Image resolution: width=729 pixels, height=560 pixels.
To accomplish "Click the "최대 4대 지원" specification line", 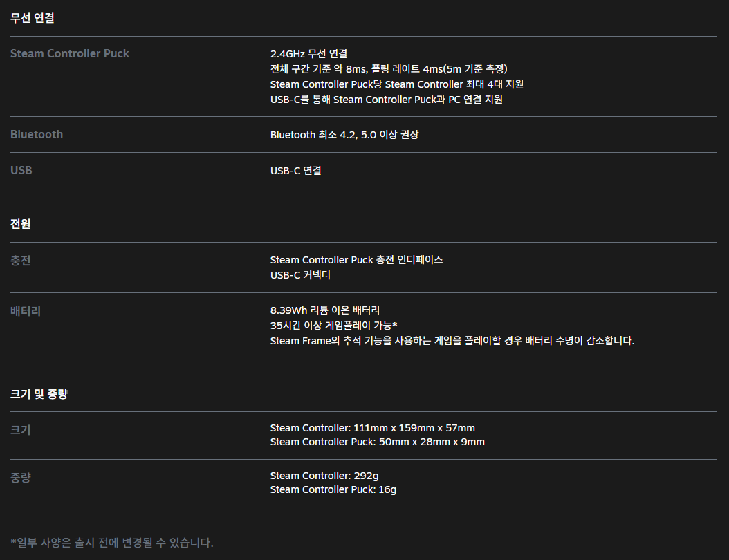I will (x=396, y=84).
